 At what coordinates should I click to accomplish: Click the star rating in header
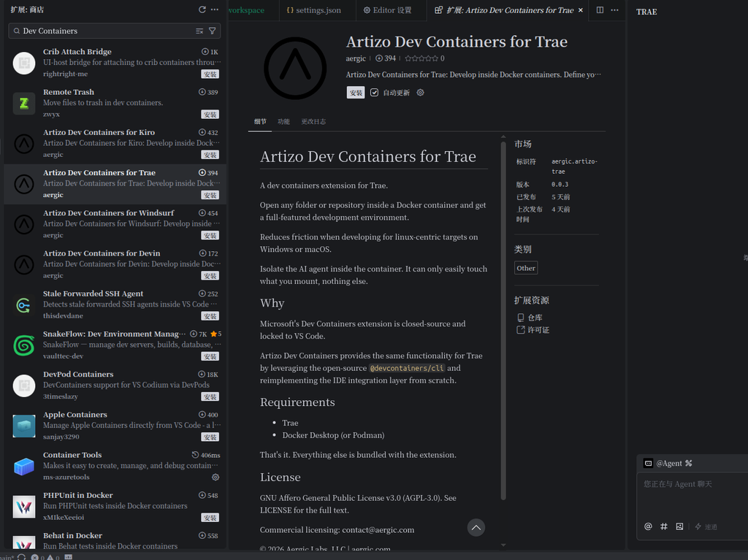tap(421, 58)
